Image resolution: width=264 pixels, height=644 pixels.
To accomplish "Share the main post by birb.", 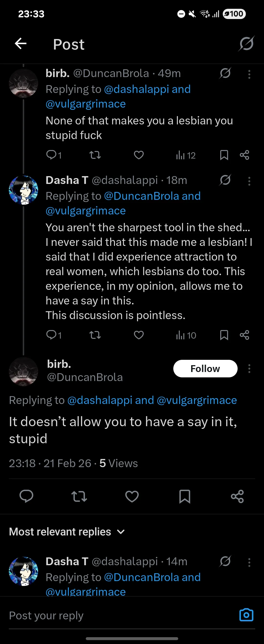I will coord(237,496).
